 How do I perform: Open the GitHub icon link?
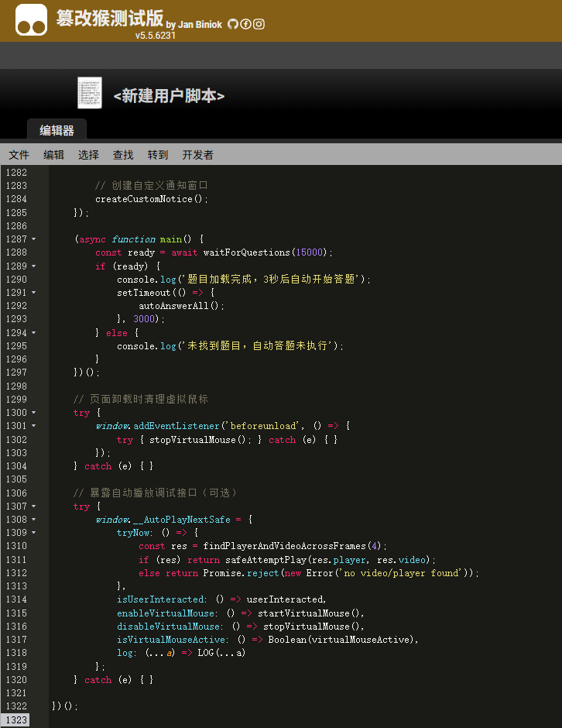click(233, 24)
